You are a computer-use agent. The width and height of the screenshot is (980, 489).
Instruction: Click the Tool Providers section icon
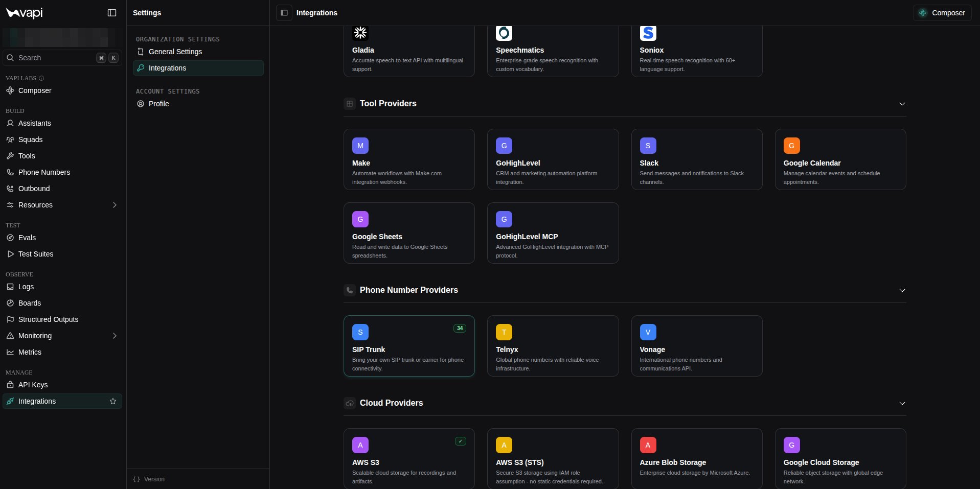(350, 104)
